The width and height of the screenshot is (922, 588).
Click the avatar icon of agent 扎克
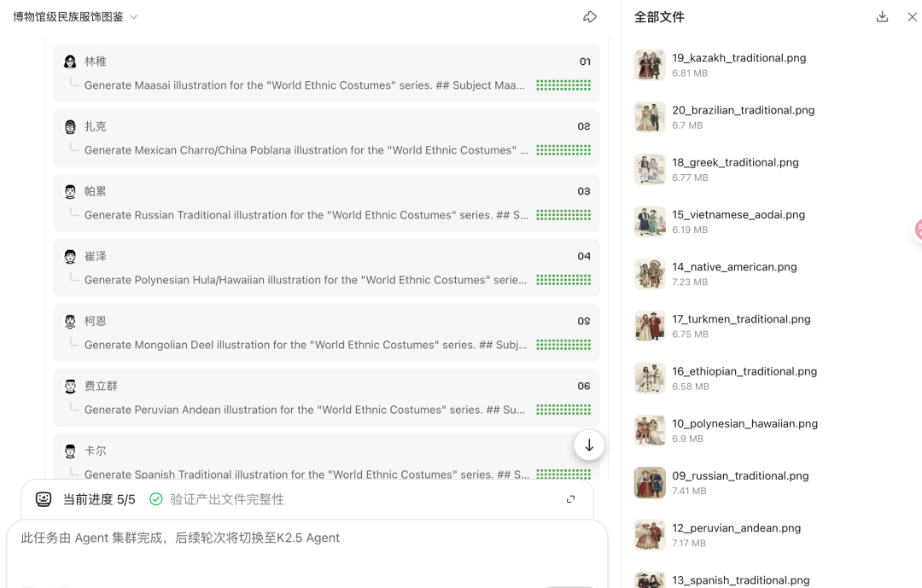70,126
